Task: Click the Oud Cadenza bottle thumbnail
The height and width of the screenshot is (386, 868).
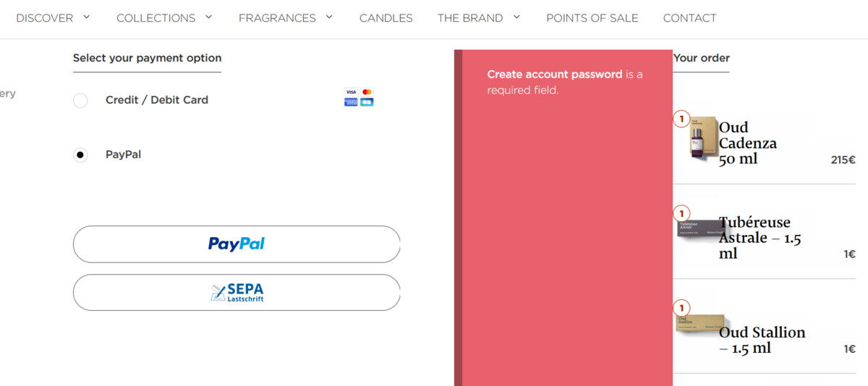Action: point(703,137)
